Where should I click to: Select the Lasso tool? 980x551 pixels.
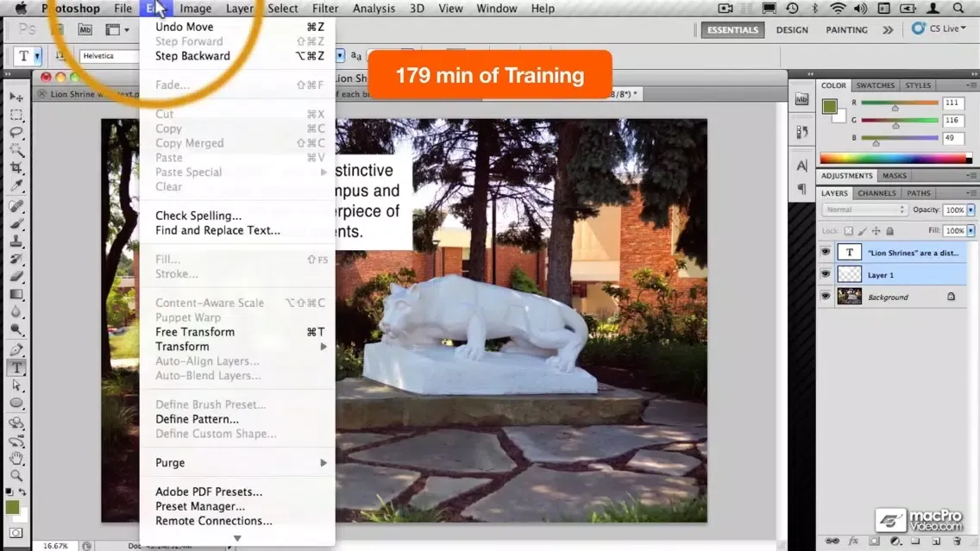tap(16, 133)
